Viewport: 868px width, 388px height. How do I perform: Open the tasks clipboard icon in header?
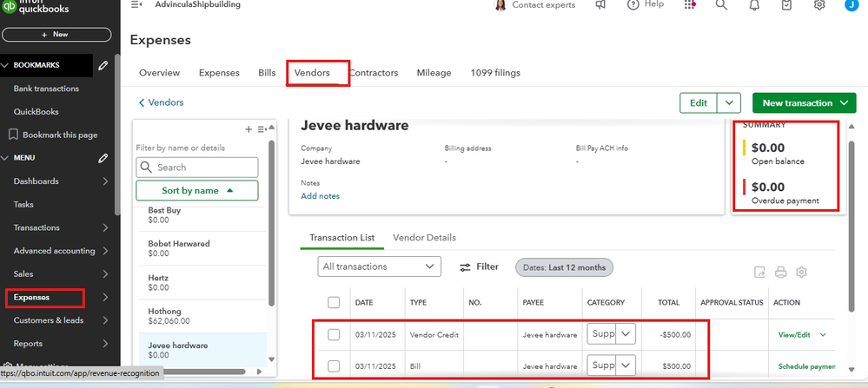click(786, 4)
